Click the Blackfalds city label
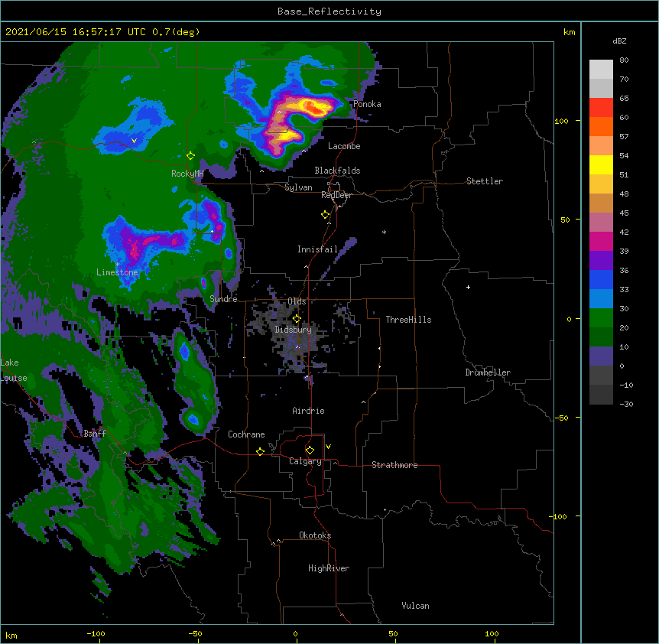 click(337, 171)
